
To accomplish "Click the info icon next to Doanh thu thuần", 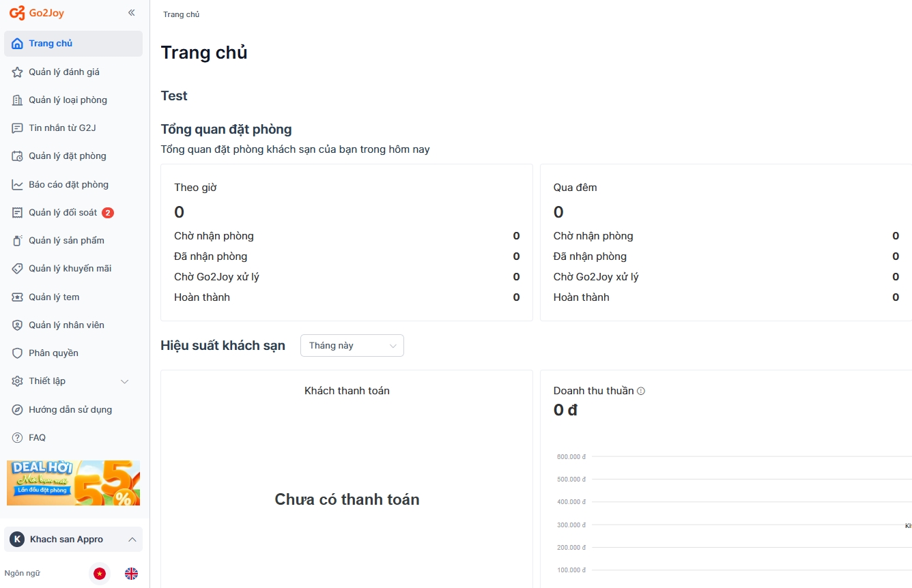I will click(x=641, y=392).
